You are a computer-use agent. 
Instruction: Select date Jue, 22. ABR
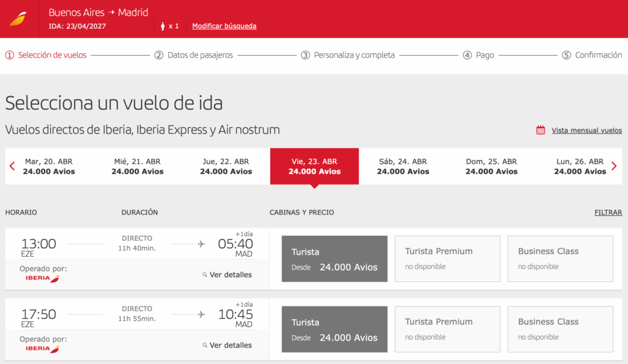pyautogui.click(x=226, y=167)
